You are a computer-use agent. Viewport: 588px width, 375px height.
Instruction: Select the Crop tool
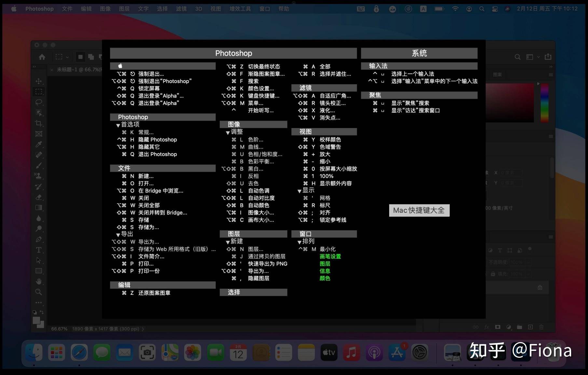coord(39,123)
